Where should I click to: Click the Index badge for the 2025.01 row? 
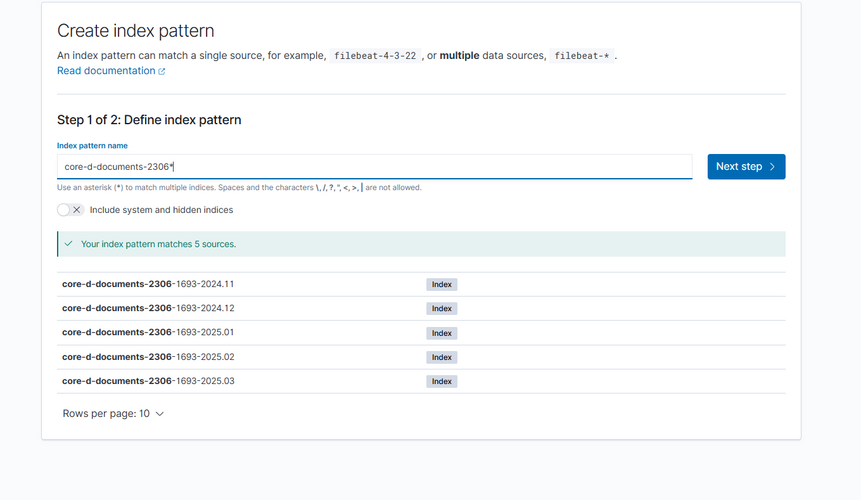441,333
